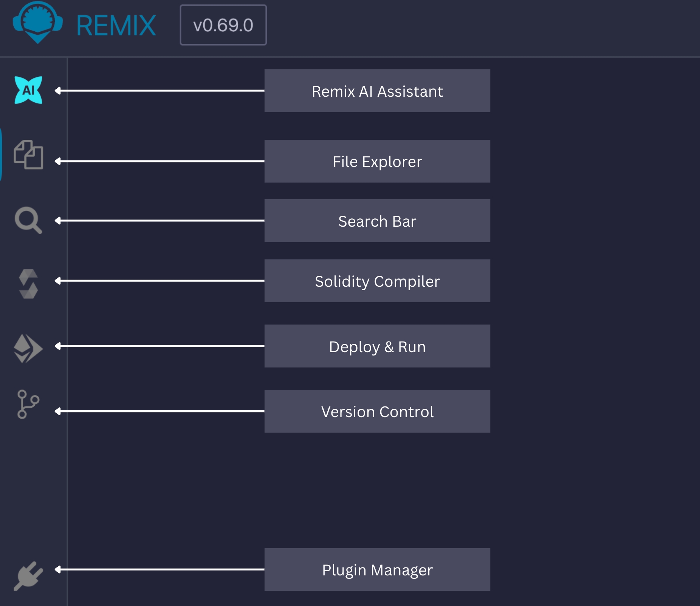This screenshot has width=700, height=606.
Task: Open the Plugin Manager plug icon
Action: pyautogui.click(x=28, y=576)
